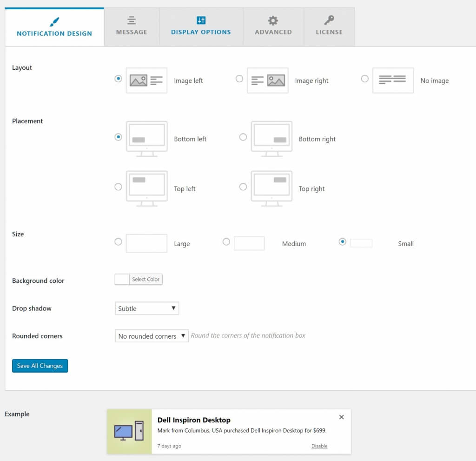Image resolution: width=476 pixels, height=461 pixels.
Task: Click the Background color Select Color swatch
Action: tap(122, 279)
